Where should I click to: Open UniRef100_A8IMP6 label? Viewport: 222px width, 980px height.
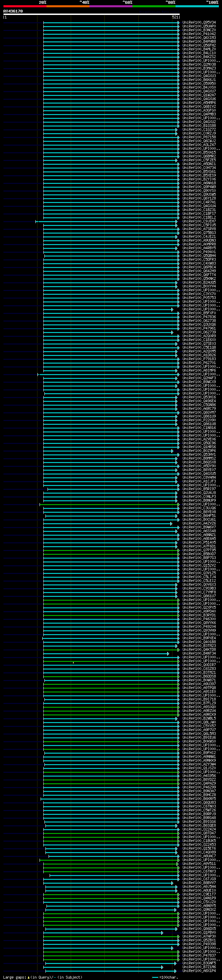199,371
